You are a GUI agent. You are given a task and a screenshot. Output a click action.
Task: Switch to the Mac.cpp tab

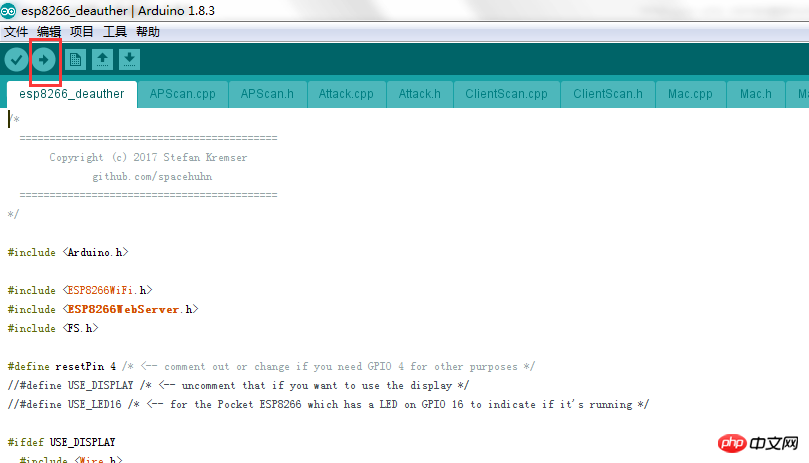(x=690, y=94)
